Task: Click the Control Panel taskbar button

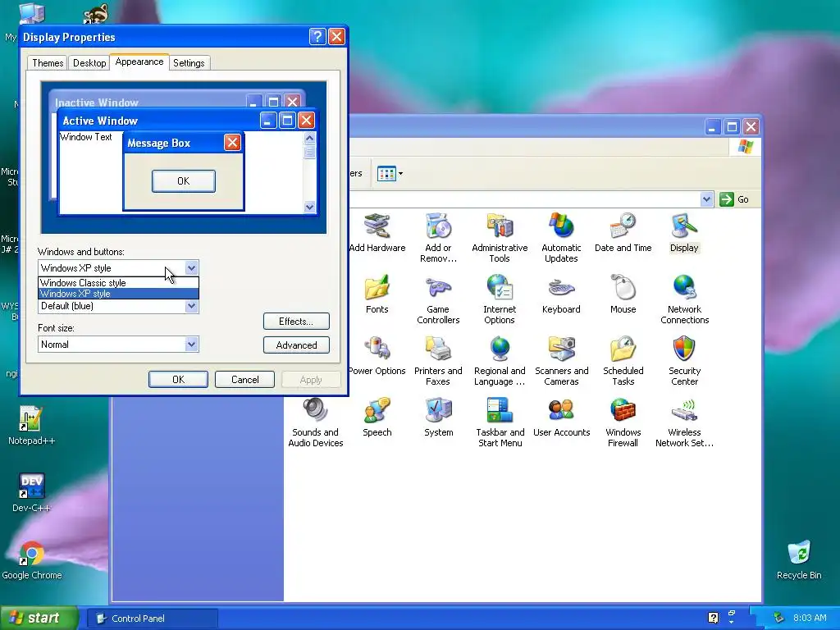Action: point(153,619)
